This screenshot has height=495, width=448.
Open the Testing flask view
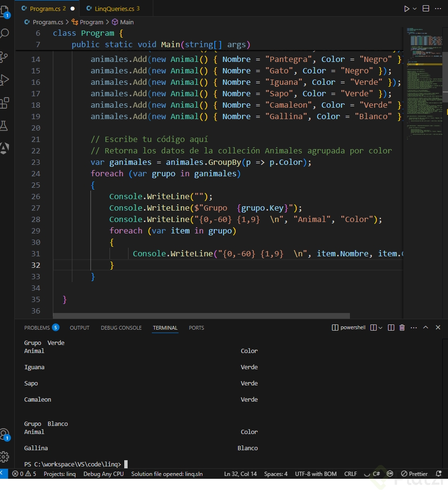5,125
